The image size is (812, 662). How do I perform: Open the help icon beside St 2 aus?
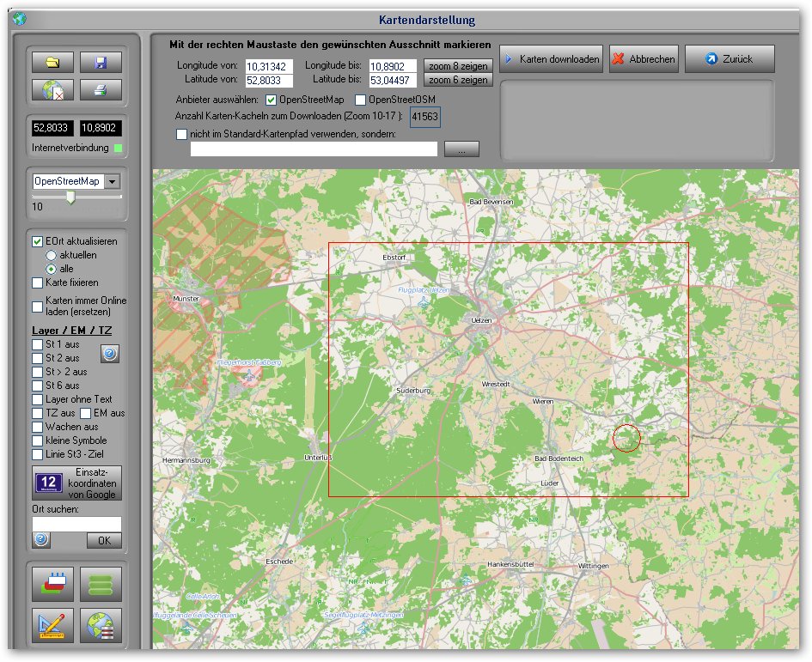coord(109,354)
